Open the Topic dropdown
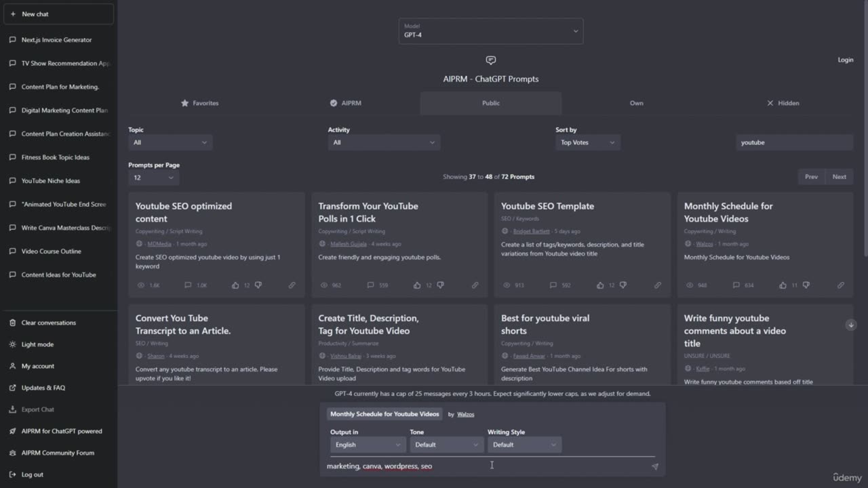Screen dimensions: 868x488 170,142
